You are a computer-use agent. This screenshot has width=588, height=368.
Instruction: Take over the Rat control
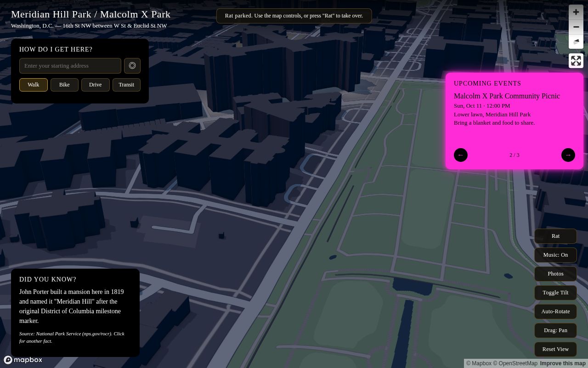click(x=555, y=236)
